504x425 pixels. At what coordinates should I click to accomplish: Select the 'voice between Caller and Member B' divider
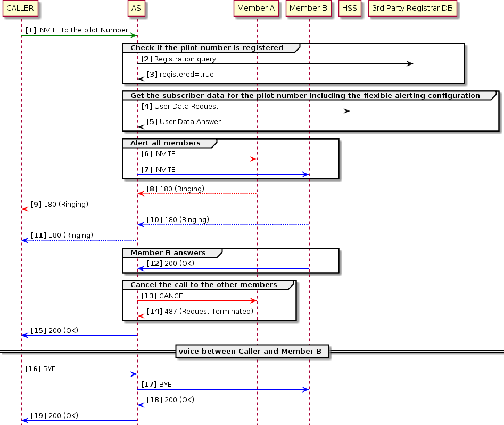pyautogui.click(x=252, y=352)
